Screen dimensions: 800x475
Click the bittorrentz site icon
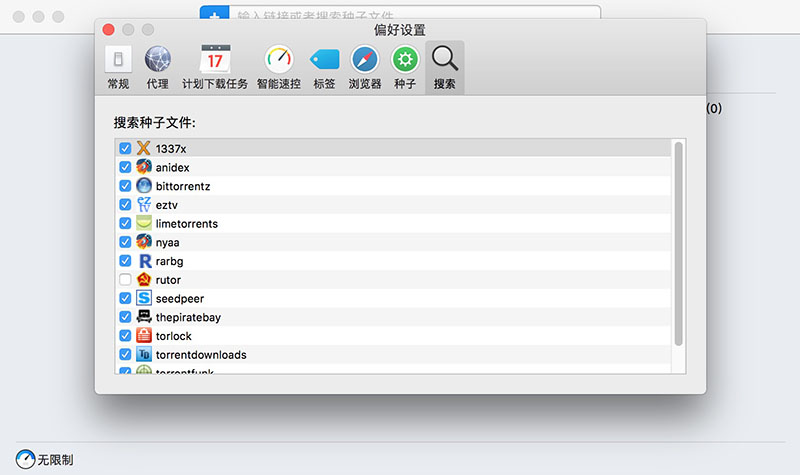tap(144, 186)
